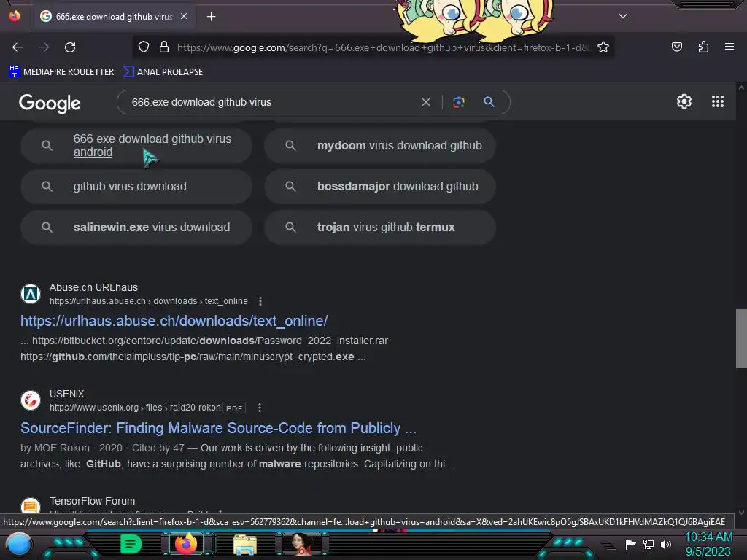Viewport: 747px width, 560px height.
Task: Click the forward navigation arrow
Action: [44, 47]
